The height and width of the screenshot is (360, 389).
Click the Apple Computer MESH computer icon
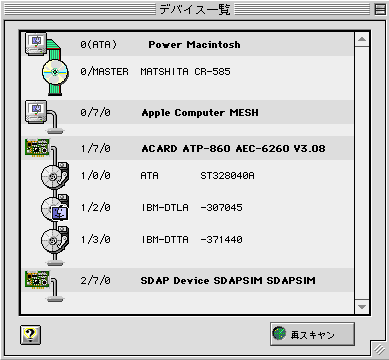pyautogui.click(x=36, y=112)
